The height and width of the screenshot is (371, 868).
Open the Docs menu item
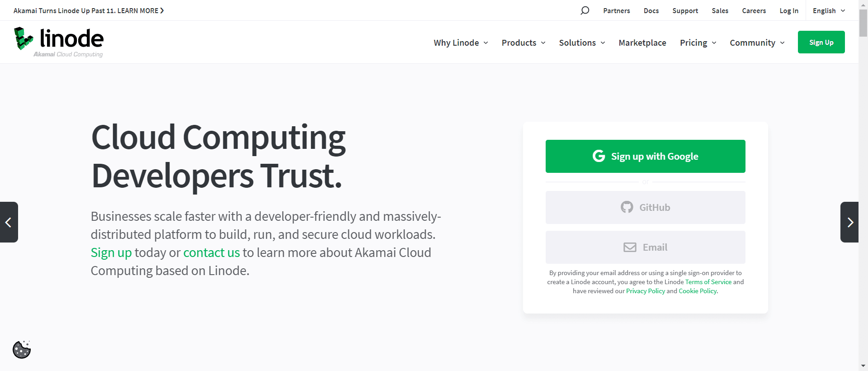pyautogui.click(x=651, y=10)
